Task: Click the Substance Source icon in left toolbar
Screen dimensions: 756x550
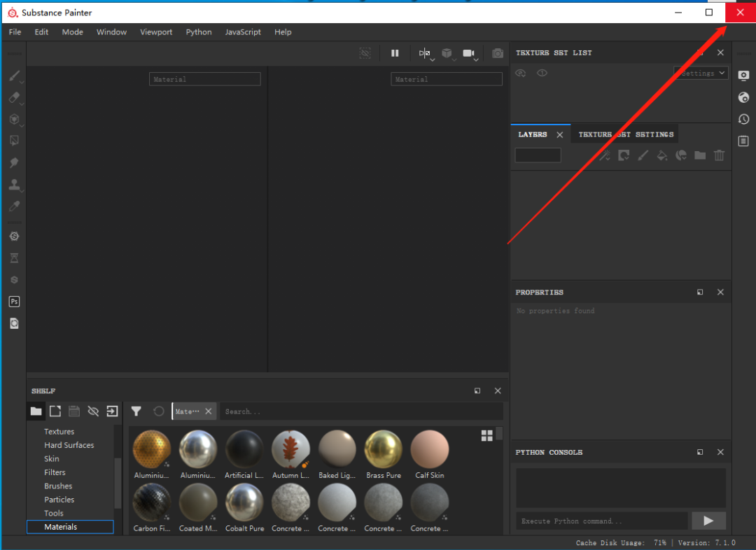Action: click(14, 280)
